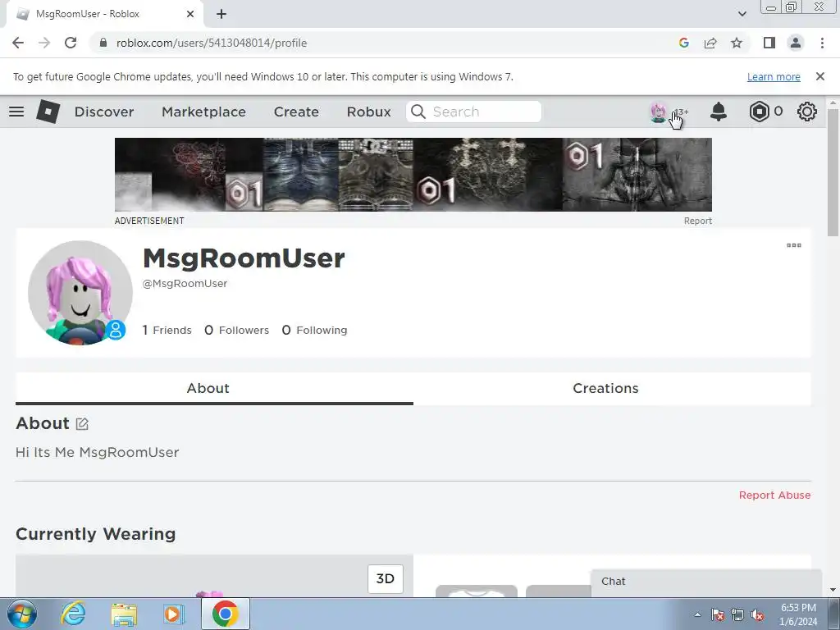Click the Roblox logo home icon

point(48,112)
